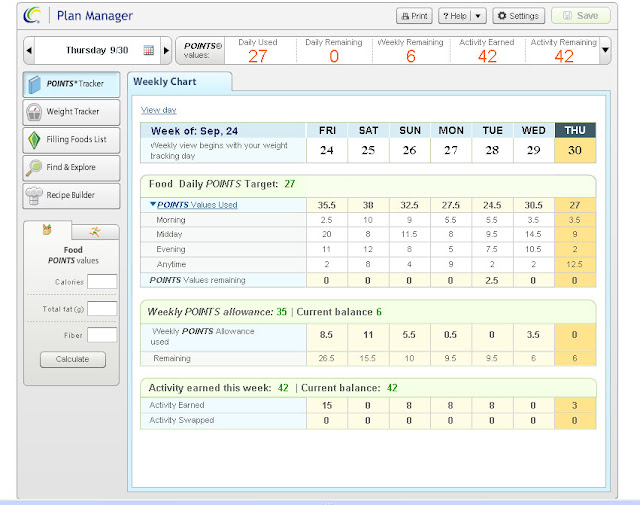Click Friday's Remaining value 26.5
Viewport: 640px width, 505px height.
(x=327, y=358)
